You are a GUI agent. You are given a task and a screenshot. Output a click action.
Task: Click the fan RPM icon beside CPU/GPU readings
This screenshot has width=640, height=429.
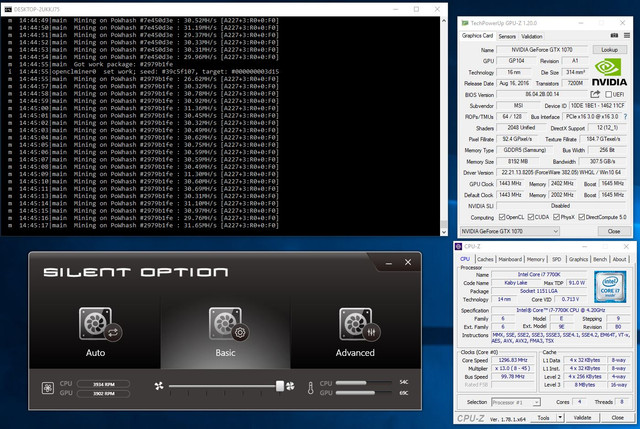click(48, 388)
